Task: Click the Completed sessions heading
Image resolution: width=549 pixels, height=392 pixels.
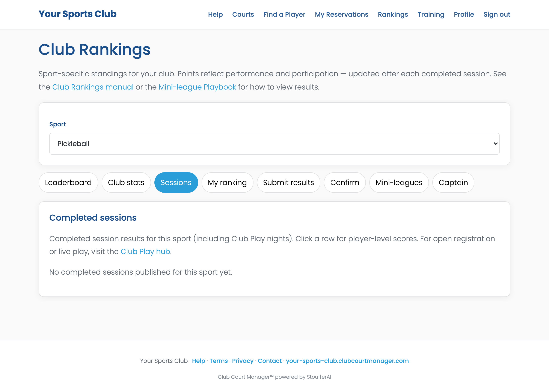Action: pos(93,218)
